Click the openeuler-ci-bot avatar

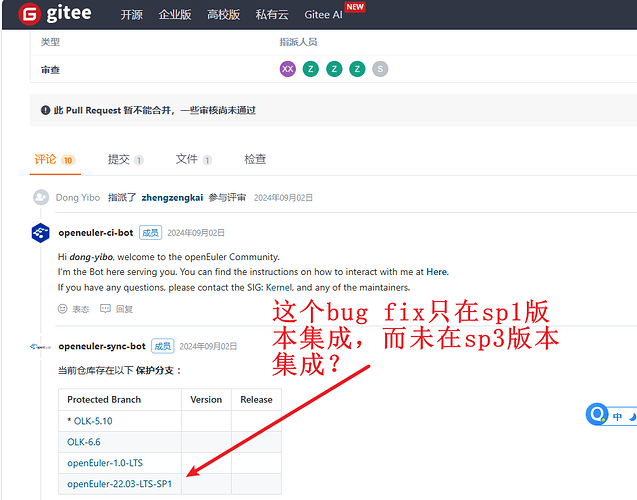[x=41, y=233]
